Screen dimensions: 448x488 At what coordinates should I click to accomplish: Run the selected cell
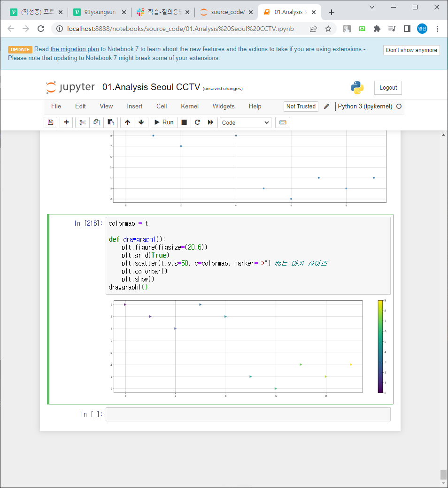(164, 122)
